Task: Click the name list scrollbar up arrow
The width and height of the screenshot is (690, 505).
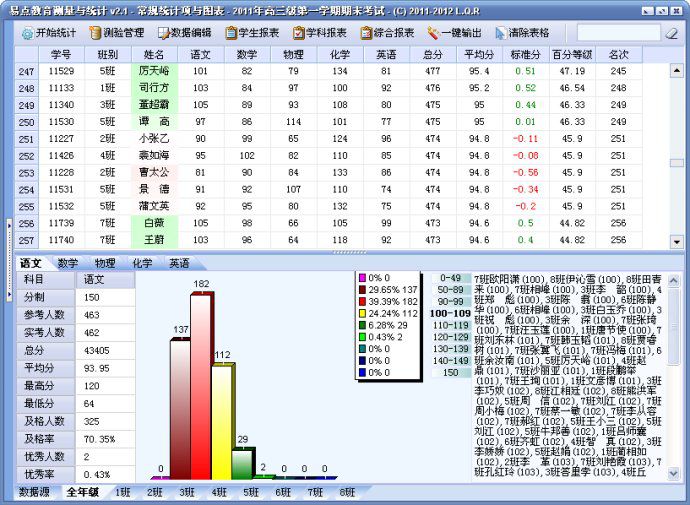Action: pyautogui.click(x=673, y=280)
